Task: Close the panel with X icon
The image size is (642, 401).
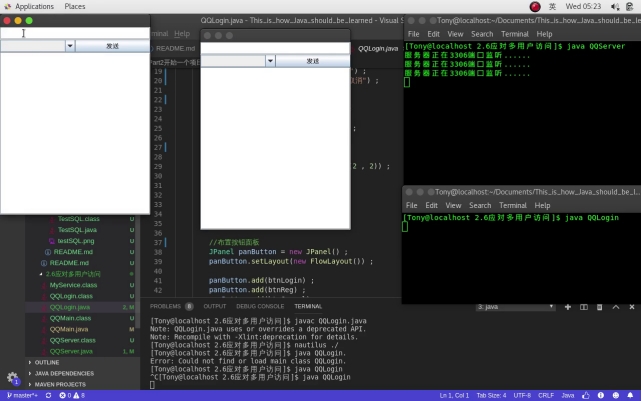Action: [632, 307]
